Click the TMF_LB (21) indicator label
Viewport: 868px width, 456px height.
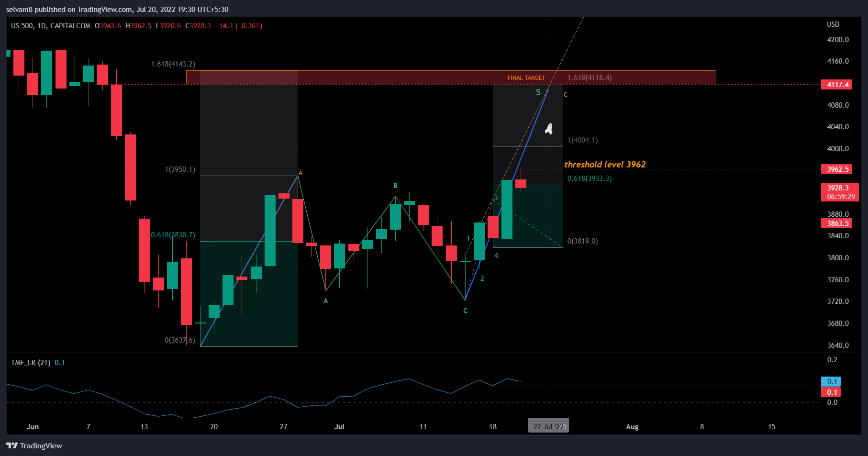click(x=31, y=363)
